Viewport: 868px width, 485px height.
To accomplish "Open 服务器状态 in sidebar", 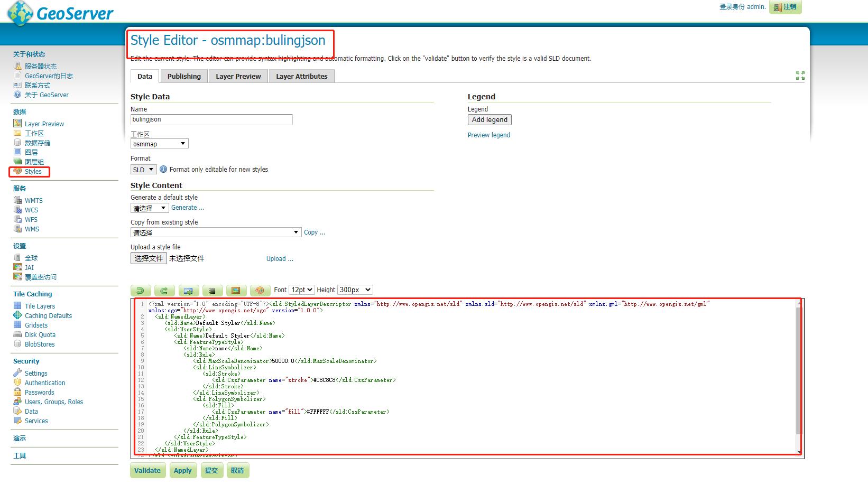I will tap(41, 67).
